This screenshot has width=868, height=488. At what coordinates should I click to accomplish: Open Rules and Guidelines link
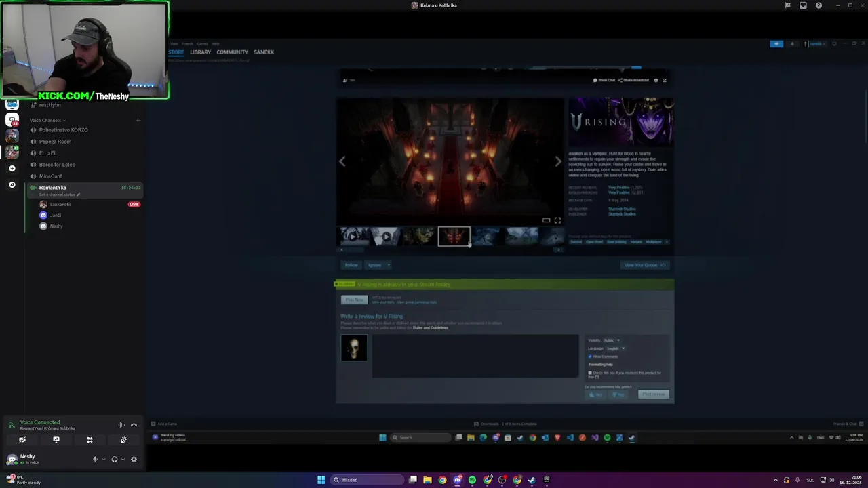pyautogui.click(x=431, y=328)
